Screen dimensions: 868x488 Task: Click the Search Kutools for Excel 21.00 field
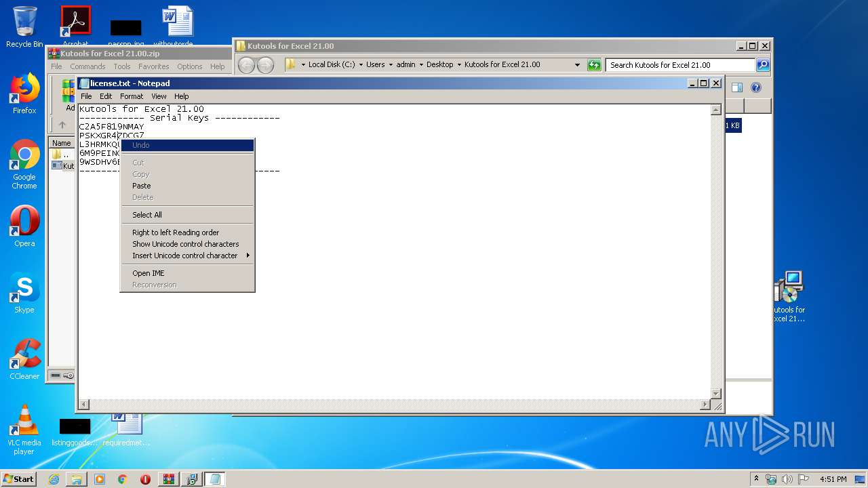(680, 65)
